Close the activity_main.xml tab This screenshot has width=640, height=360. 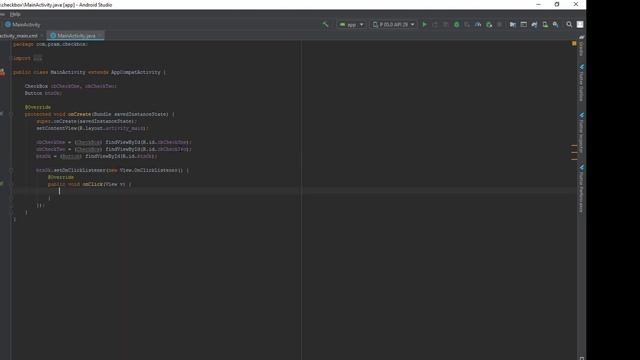(x=42, y=36)
